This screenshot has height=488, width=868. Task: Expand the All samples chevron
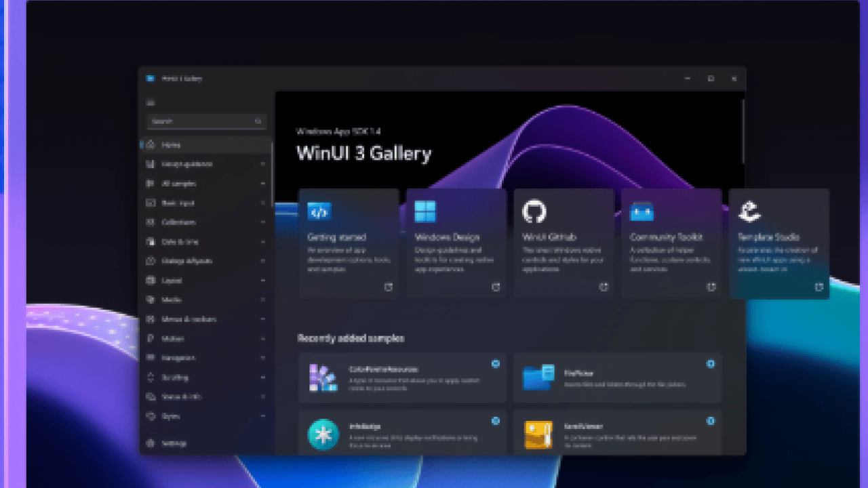(x=262, y=184)
